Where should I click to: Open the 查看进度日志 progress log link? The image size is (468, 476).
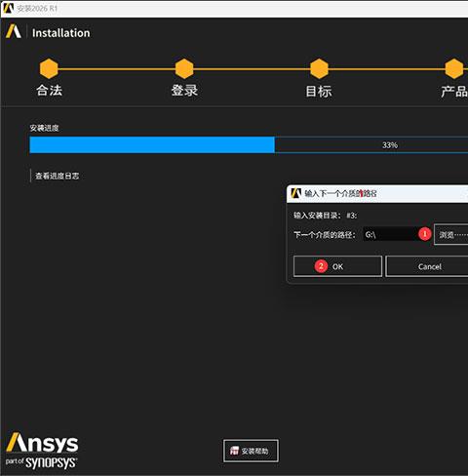click(57, 177)
